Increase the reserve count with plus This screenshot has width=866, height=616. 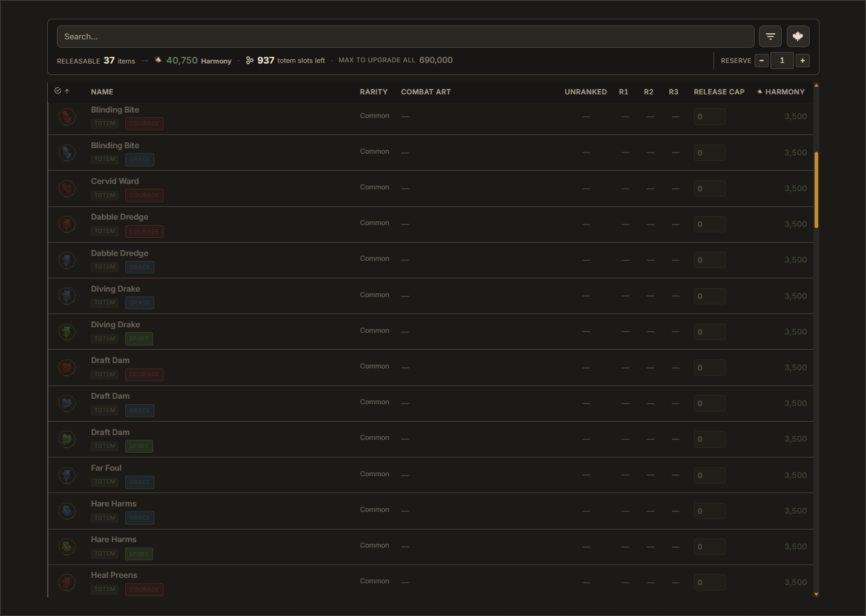(x=803, y=61)
